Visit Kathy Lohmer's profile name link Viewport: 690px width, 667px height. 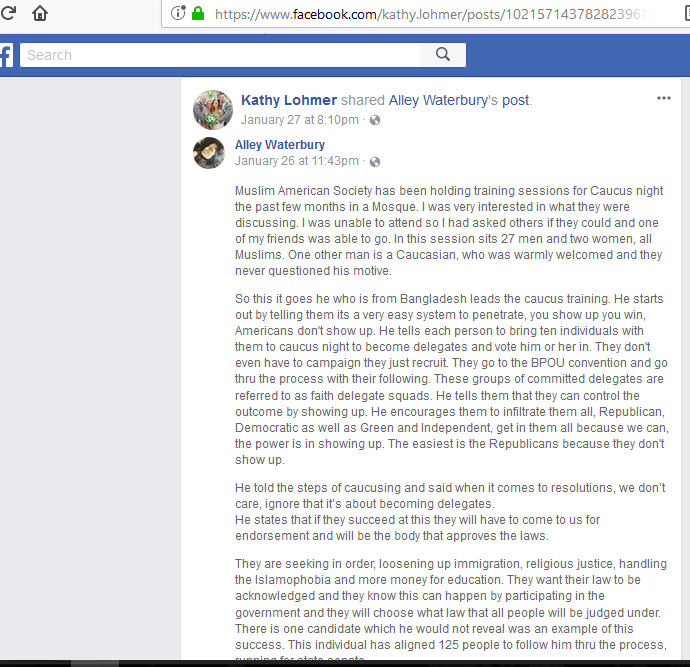pos(289,100)
